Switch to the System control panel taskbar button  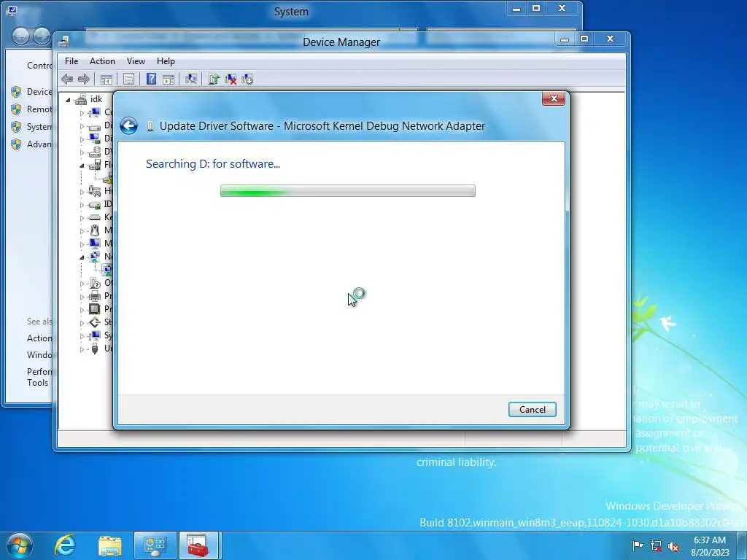click(x=155, y=545)
